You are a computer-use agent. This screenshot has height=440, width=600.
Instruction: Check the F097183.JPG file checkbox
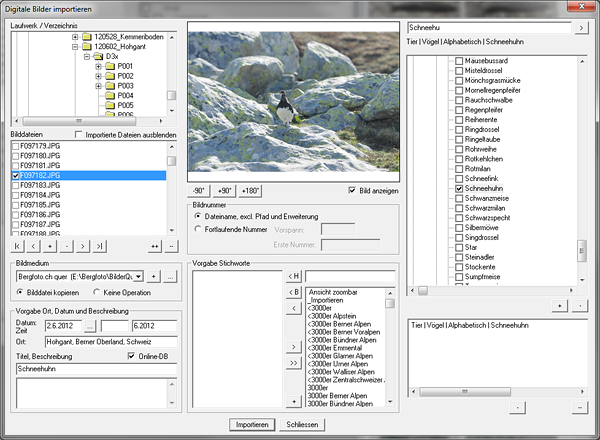15,185
